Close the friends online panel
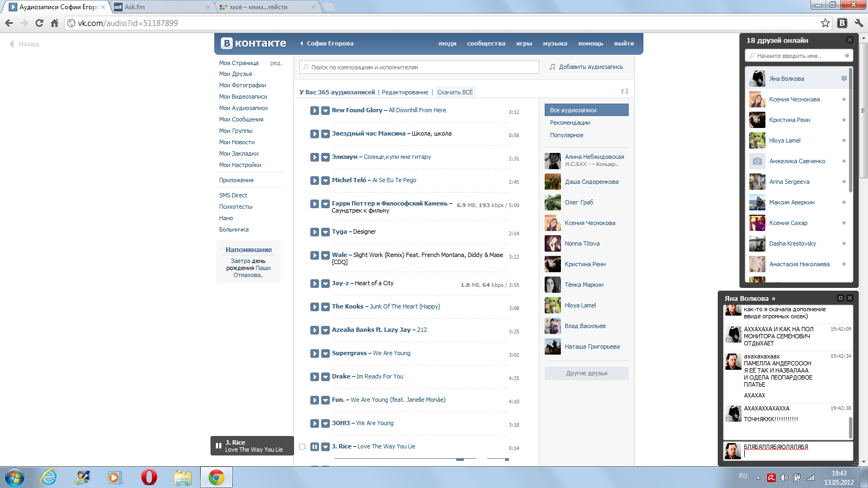Image resolution: width=868 pixels, height=488 pixels. [x=850, y=40]
